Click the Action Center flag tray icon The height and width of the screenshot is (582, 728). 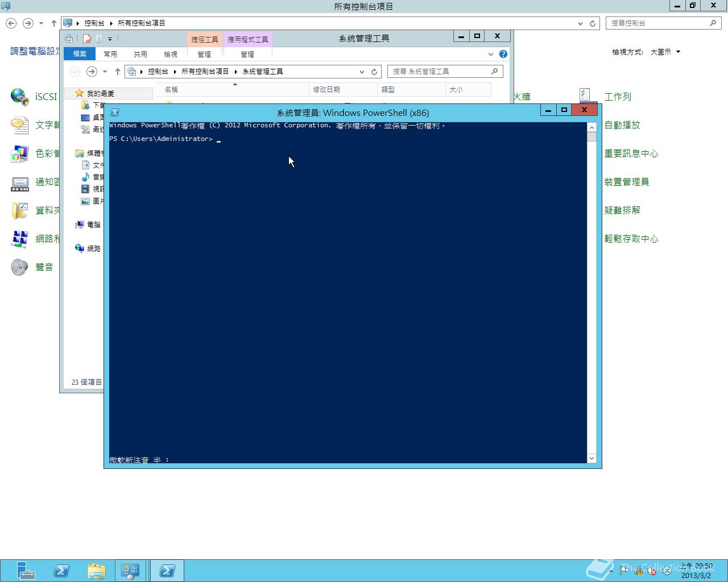click(624, 571)
